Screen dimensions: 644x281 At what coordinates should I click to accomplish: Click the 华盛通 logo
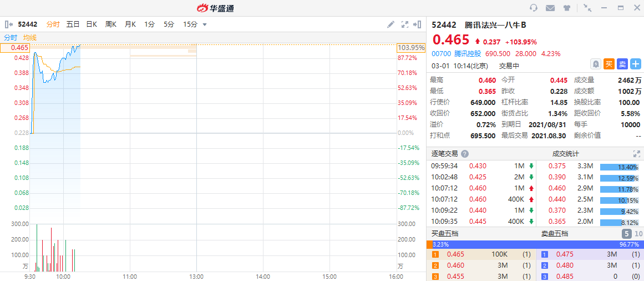pos(216,8)
